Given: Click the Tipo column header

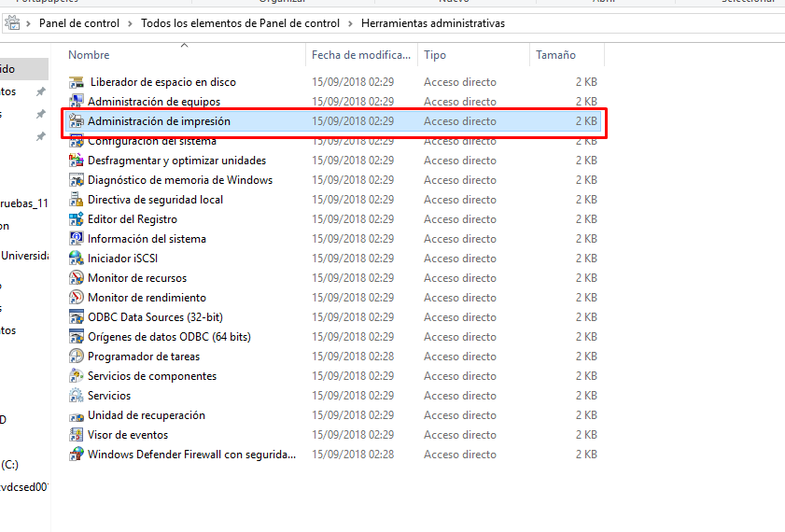Looking at the screenshot, I should coord(435,56).
